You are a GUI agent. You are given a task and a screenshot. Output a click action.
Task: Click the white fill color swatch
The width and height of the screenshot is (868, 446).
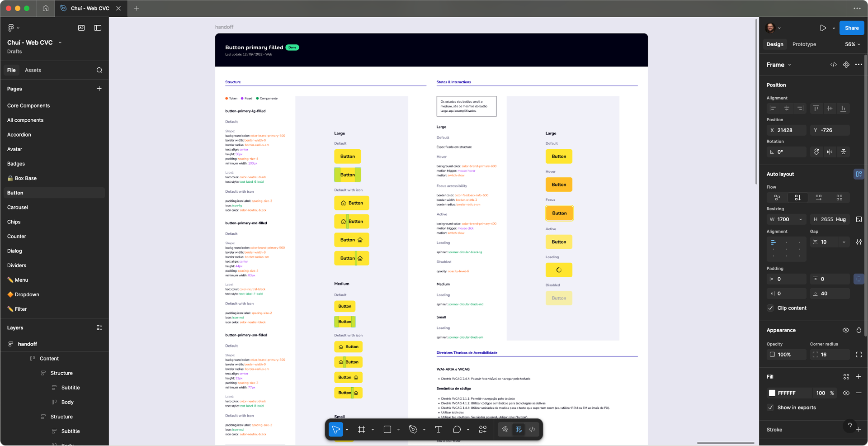(772, 393)
